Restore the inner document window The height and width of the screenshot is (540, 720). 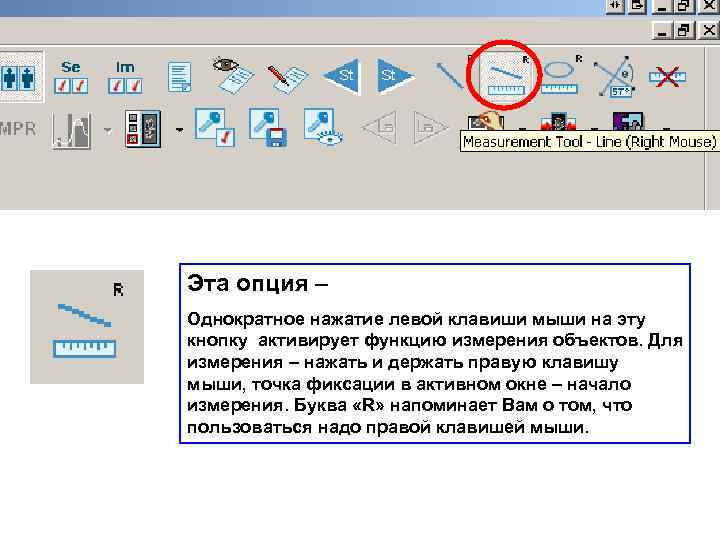pyautogui.click(x=685, y=31)
